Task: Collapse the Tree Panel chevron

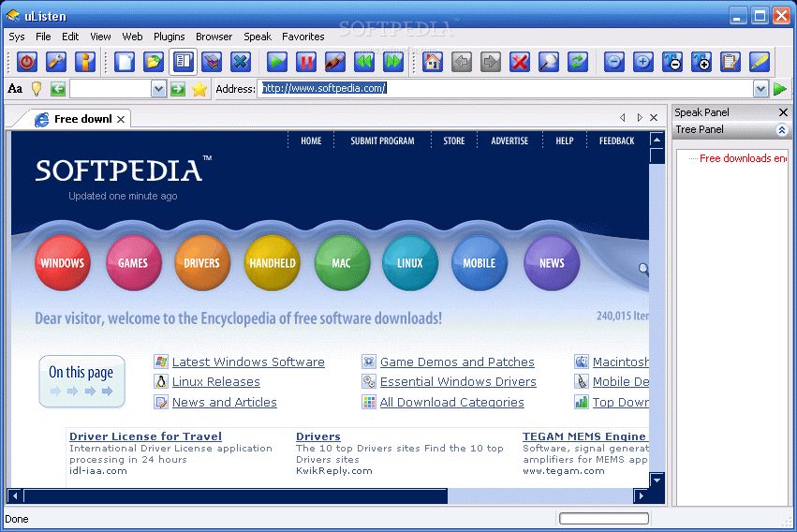Action: (781, 130)
